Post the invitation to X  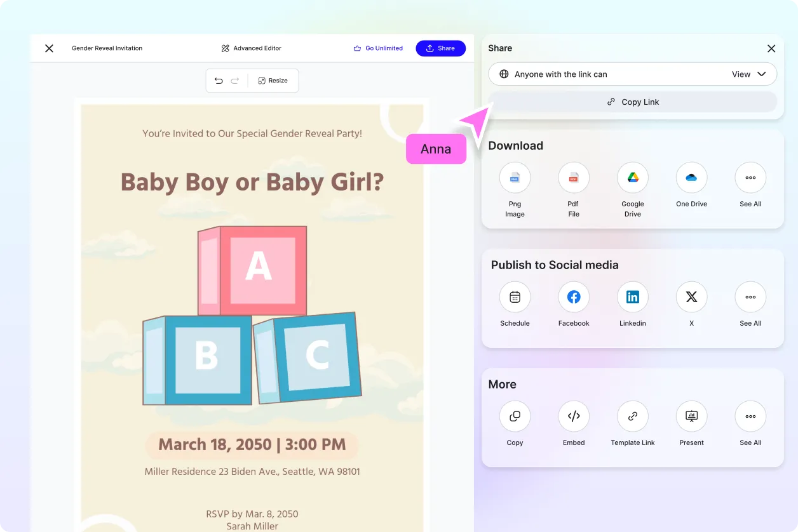(691, 296)
